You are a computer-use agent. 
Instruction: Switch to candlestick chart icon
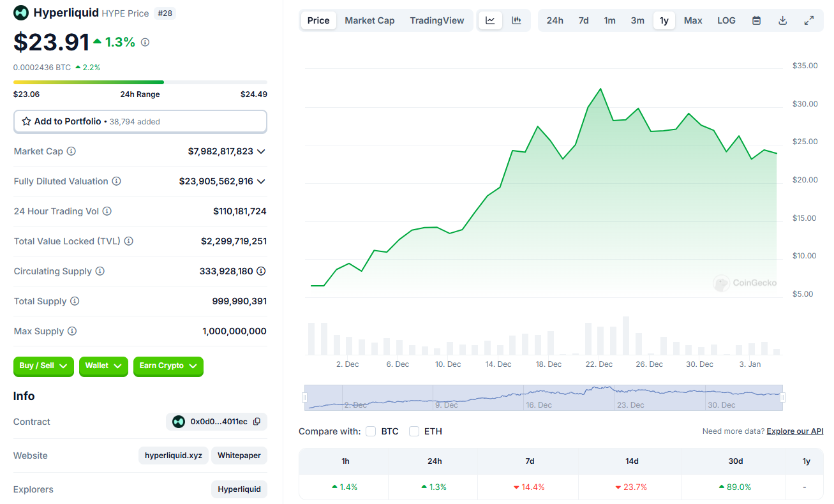pos(516,20)
